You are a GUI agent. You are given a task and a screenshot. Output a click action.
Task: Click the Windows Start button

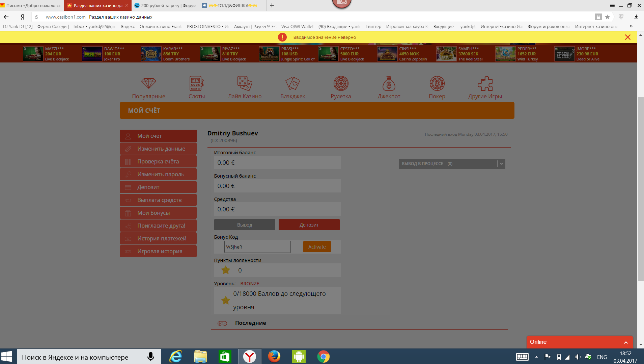coord(7,357)
